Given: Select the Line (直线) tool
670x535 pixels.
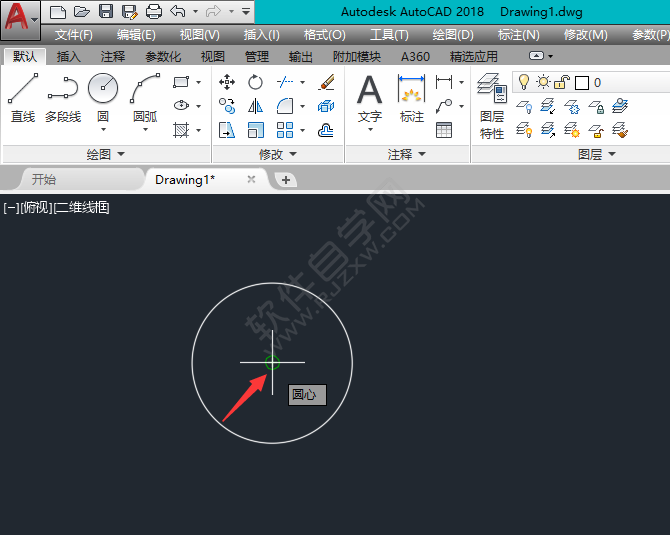Looking at the screenshot, I should point(23,98).
